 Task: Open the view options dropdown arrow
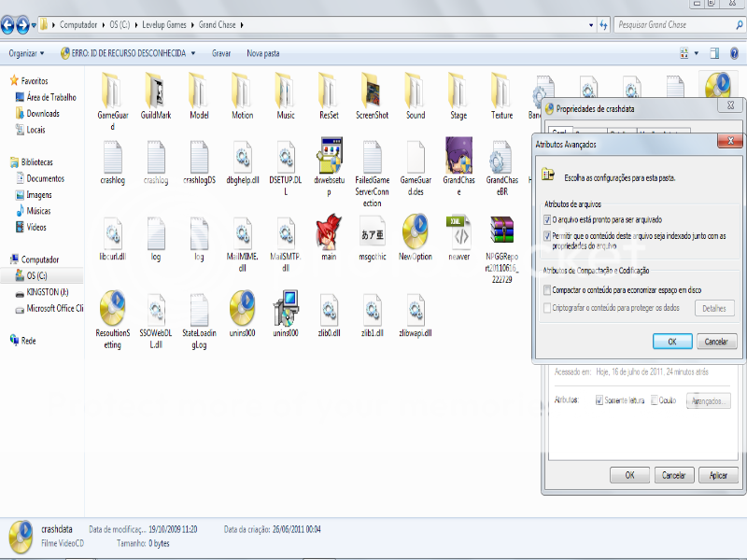coord(694,53)
